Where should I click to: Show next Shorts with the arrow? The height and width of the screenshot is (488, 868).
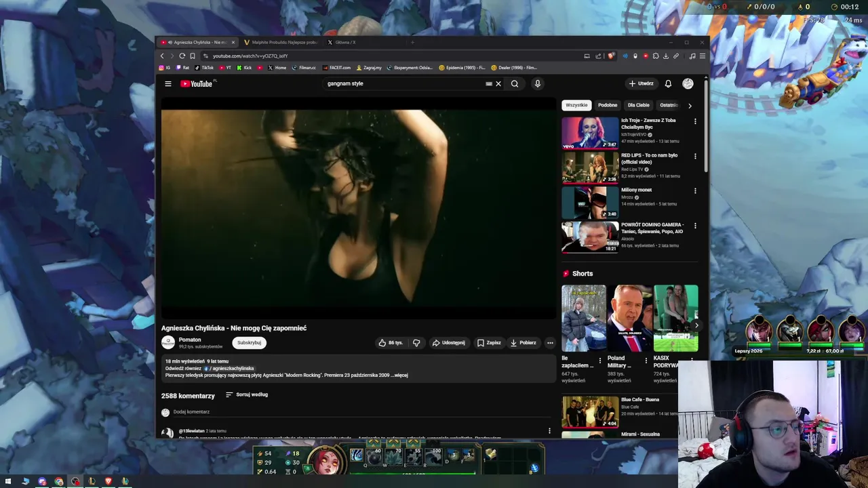tap(696, 325)
